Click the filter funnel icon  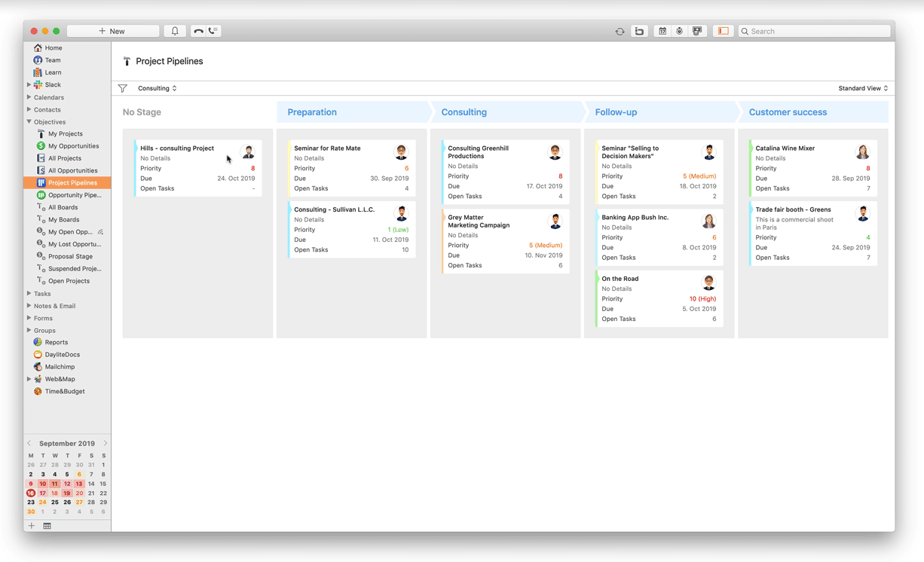123,88
